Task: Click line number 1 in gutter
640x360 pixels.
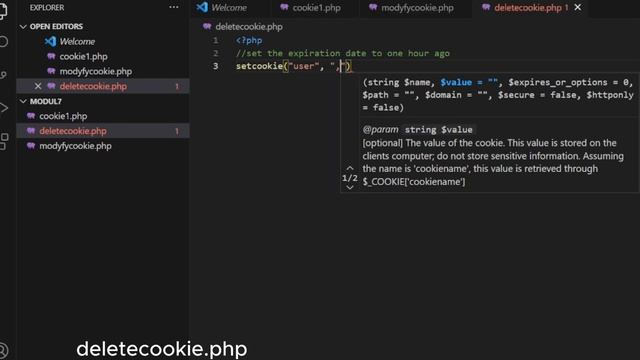Action: pyautogui.click(x=216, y=40)
